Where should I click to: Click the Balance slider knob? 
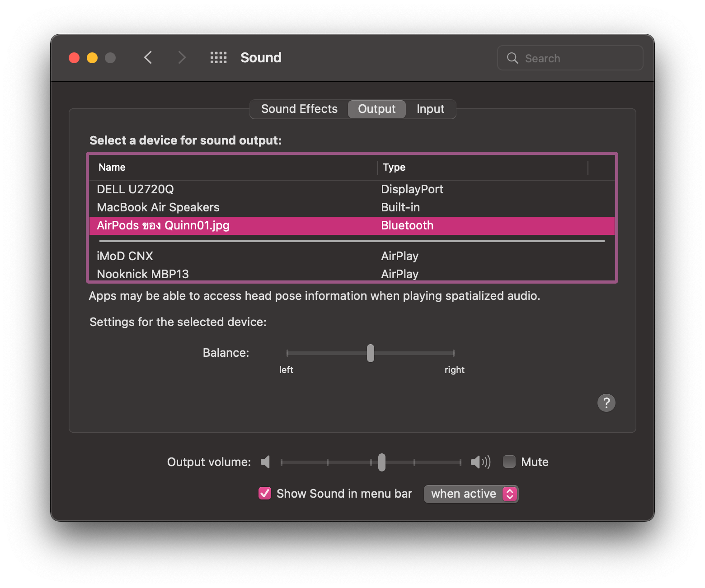pyautogui.click(x=371, y=353)
